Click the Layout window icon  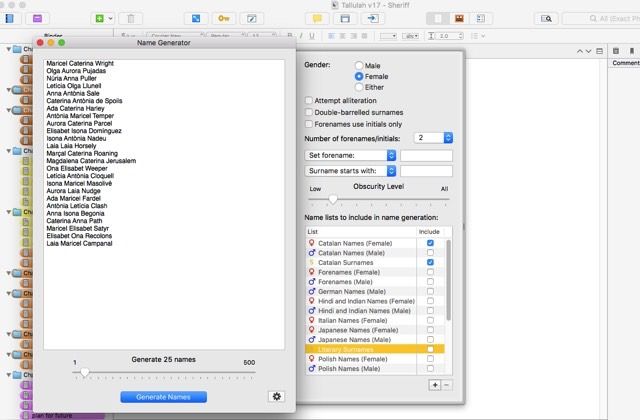click(345, 18)
